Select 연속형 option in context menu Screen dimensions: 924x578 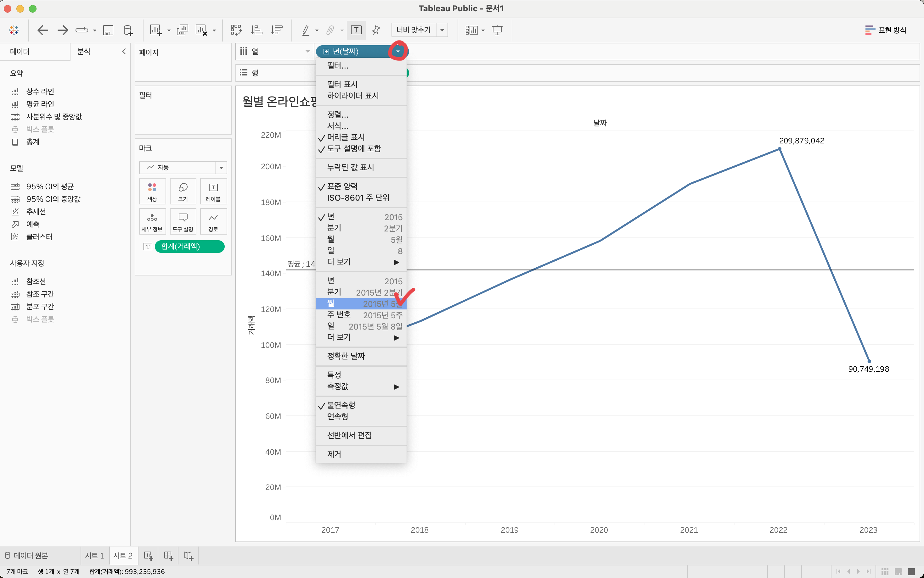pos(337,416)
